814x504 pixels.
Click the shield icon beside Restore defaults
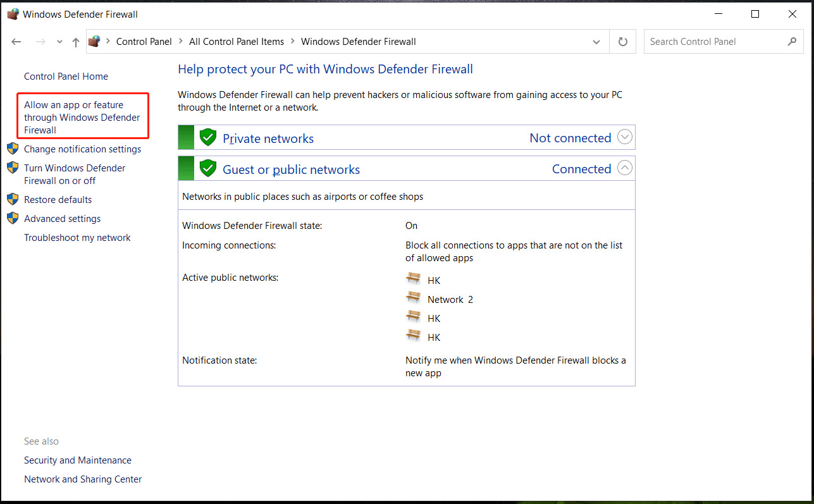[13, 200]
